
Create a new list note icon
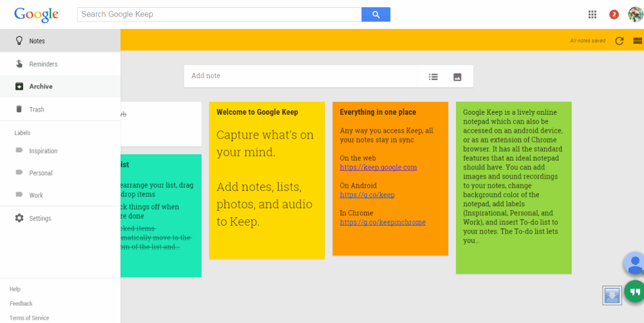tap(433, 77)
